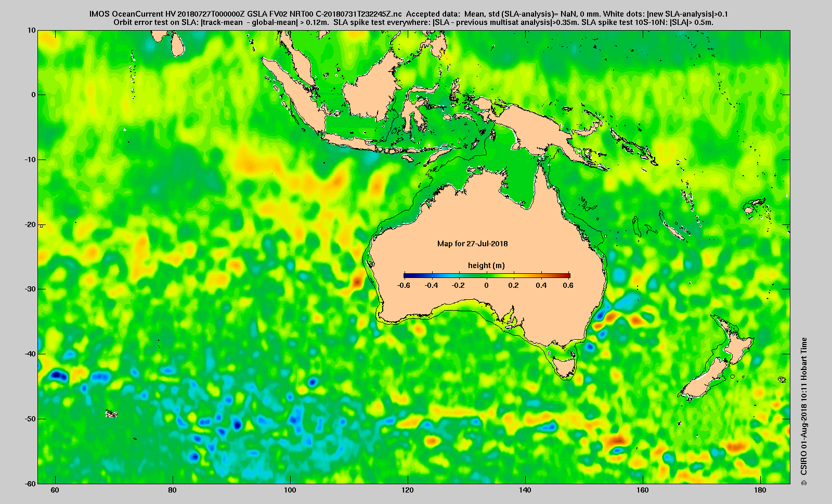Click longitude axis label 180
Screen dimensions: 832x504
(x=760, y=490)
